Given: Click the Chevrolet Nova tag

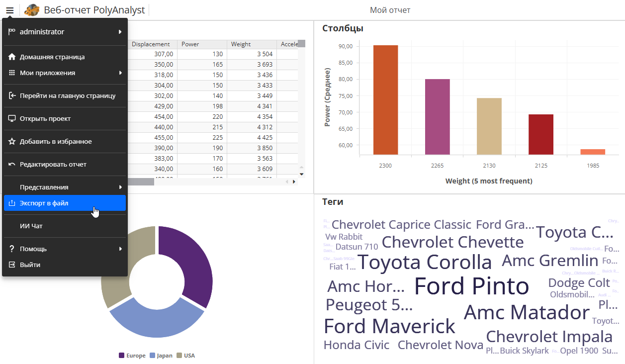Looking at the screenshot, I should [441, 345].
